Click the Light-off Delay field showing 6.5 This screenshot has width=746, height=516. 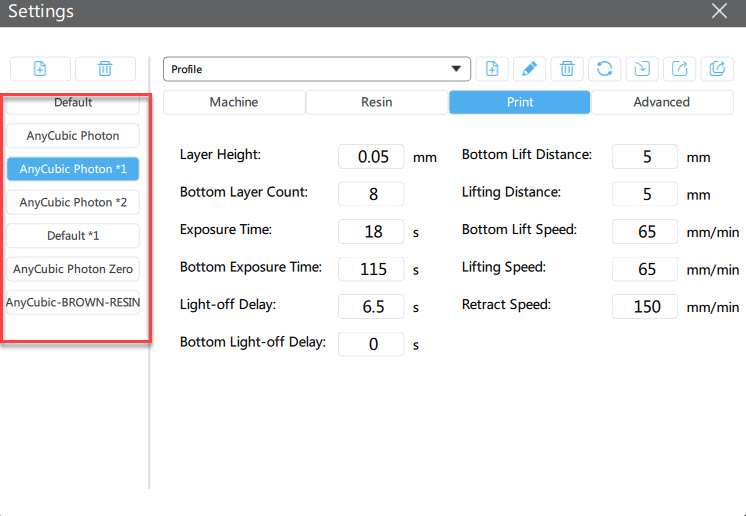[x=371, y=306]
